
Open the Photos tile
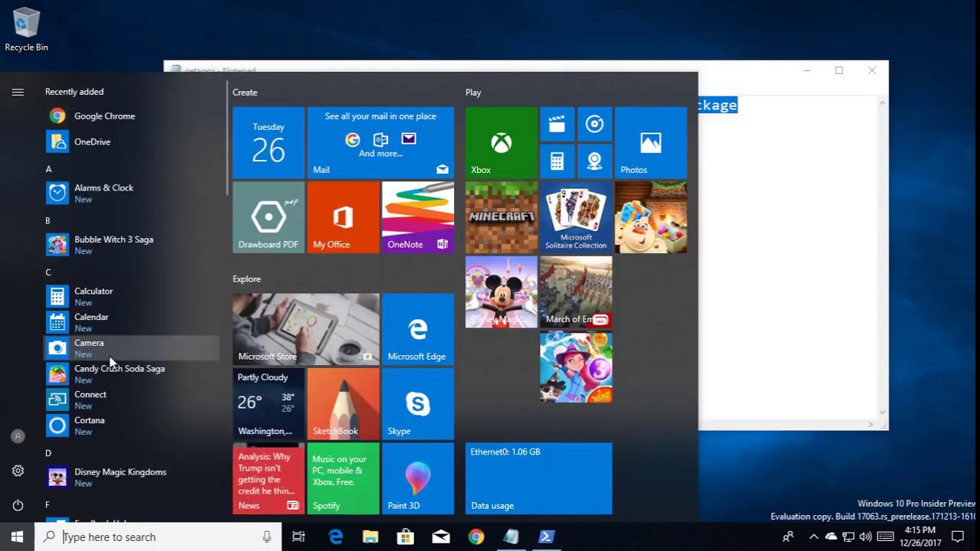pos(651,142)
